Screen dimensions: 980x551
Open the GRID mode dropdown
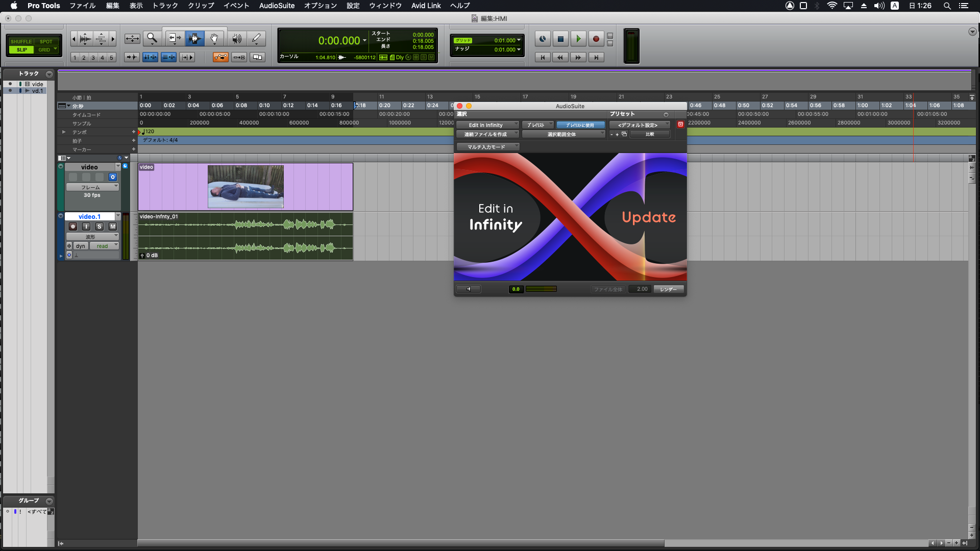point(56,49)
